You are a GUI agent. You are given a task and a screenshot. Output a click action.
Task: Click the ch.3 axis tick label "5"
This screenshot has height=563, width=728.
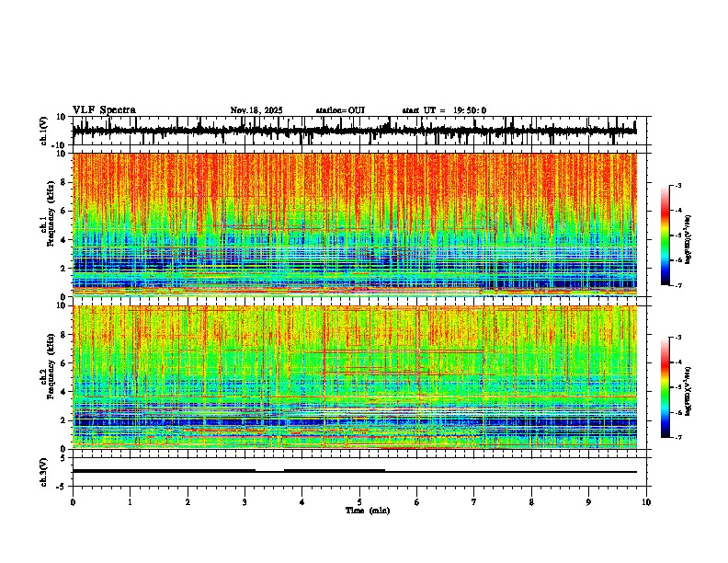[63, 458]
